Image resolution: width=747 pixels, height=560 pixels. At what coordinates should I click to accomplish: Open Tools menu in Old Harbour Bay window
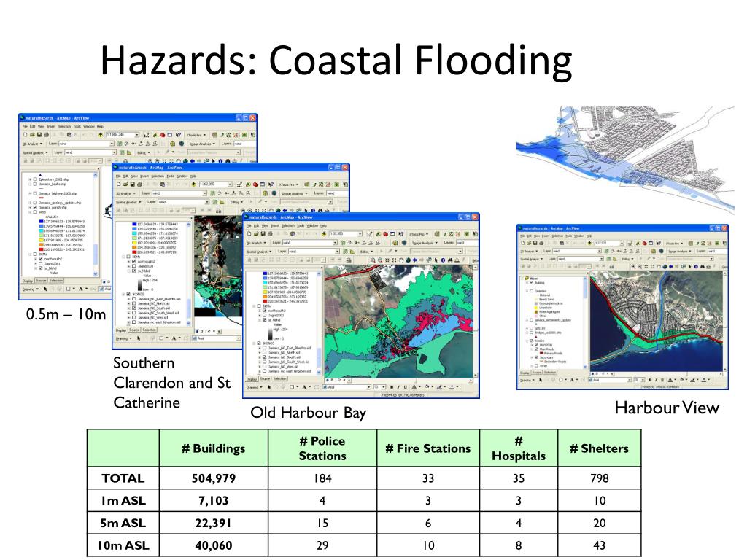[301, 226]
